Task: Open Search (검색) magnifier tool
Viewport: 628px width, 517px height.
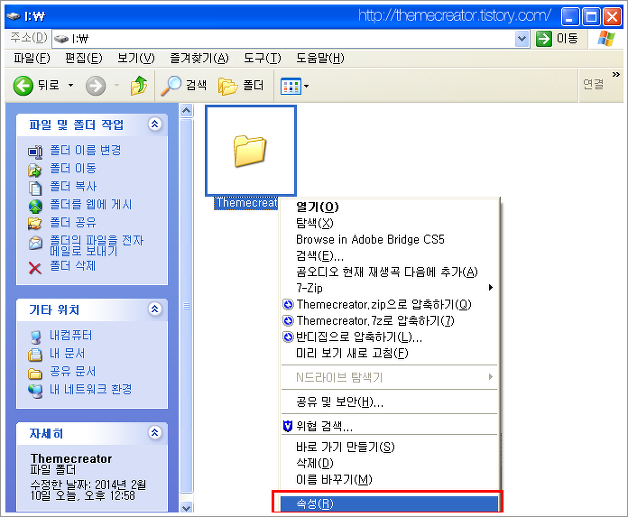Action: [x=171, y=86]
